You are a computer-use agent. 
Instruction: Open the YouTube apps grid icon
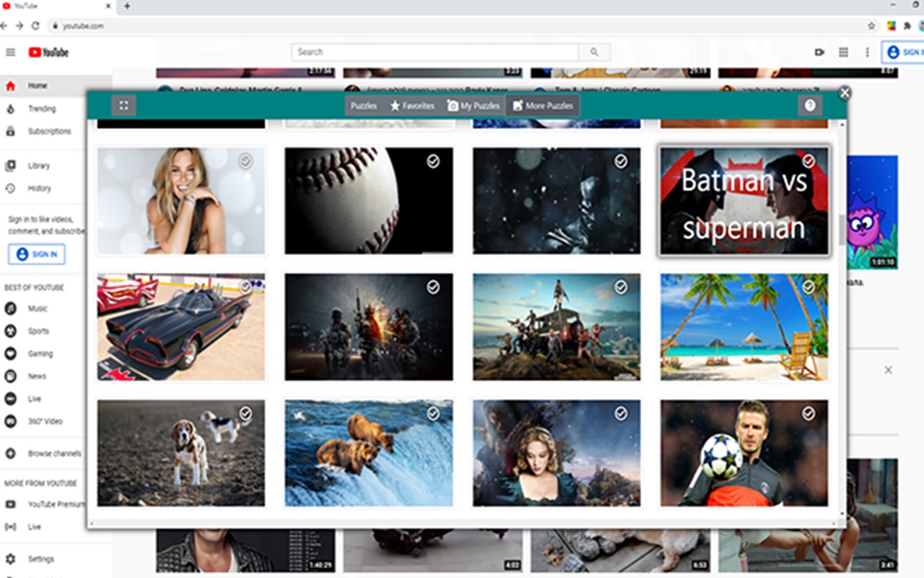[843, 52]
